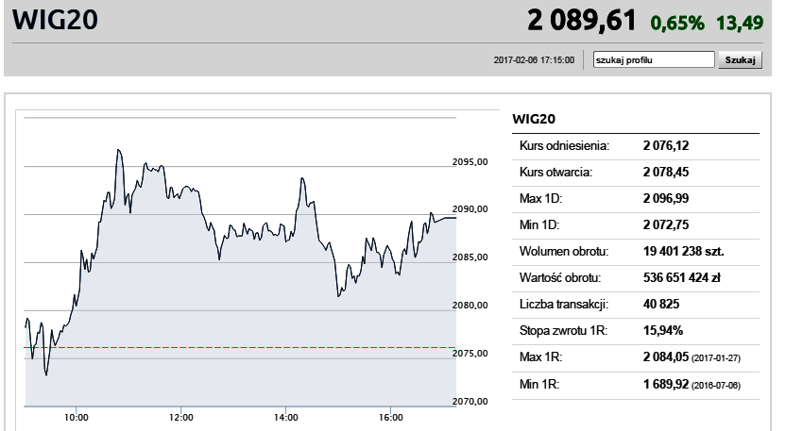Click the 'szukaj profilu' search field
This screenshot has width=786, height=431.
653,60
